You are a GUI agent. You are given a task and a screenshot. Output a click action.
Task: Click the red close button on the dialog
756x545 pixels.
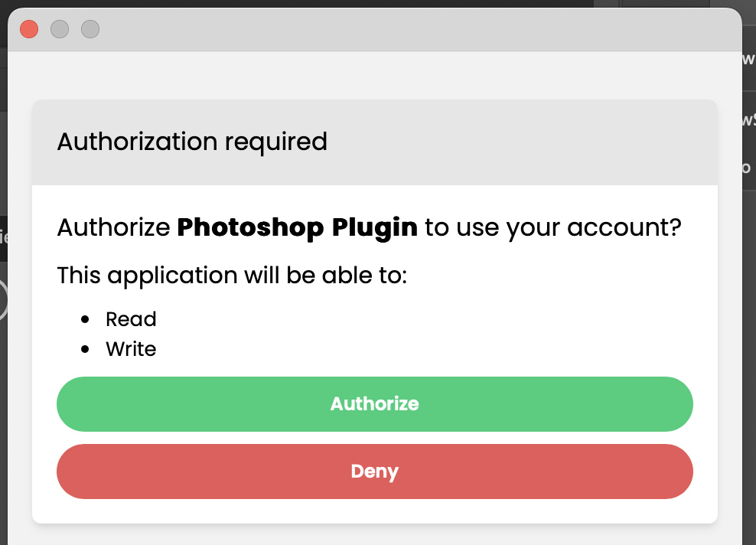28,28
